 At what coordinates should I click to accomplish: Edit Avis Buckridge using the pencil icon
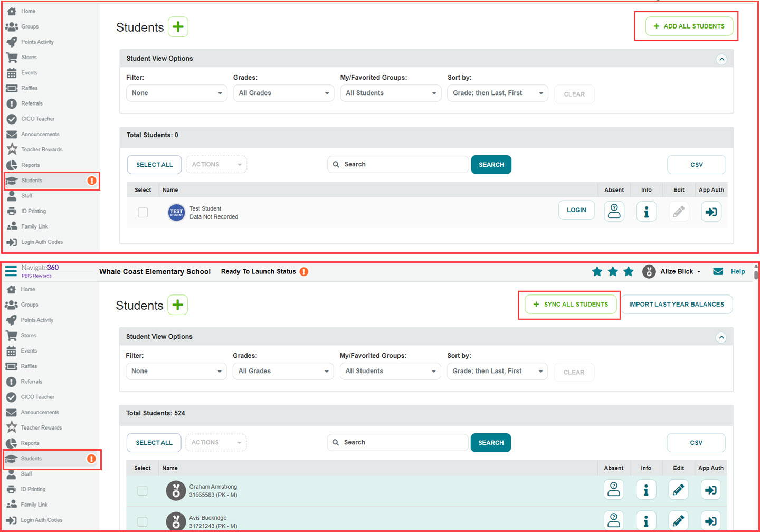point(679,521)
